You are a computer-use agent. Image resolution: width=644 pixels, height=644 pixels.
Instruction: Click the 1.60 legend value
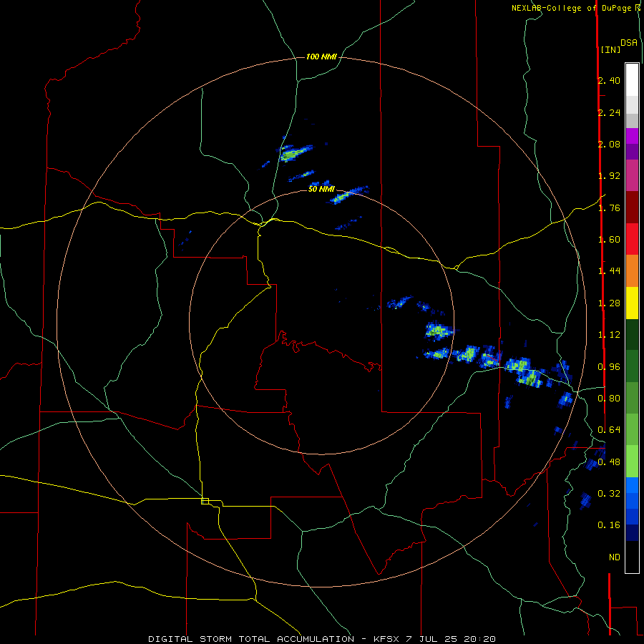(x=609, y=240)
